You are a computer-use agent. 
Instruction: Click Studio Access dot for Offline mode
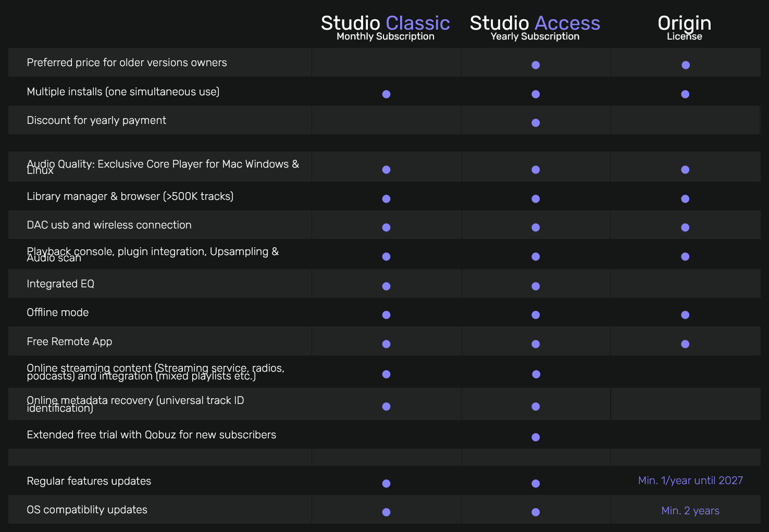(x=536, y=315)
